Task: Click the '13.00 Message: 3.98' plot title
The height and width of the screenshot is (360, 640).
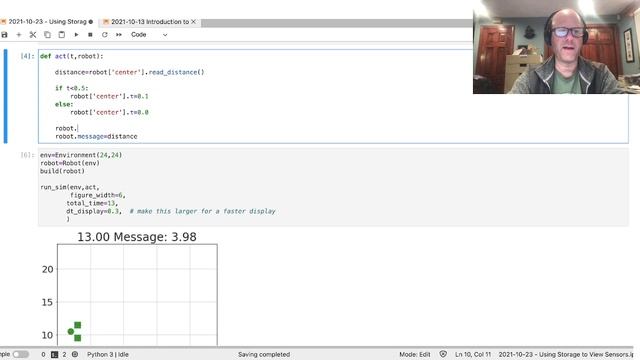Action: (x=137, y=237)
